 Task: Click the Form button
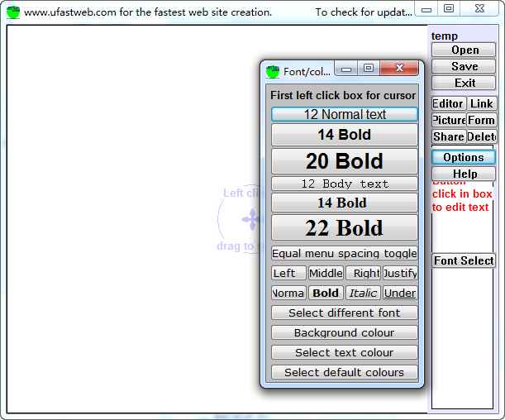(x=482, y=120)
